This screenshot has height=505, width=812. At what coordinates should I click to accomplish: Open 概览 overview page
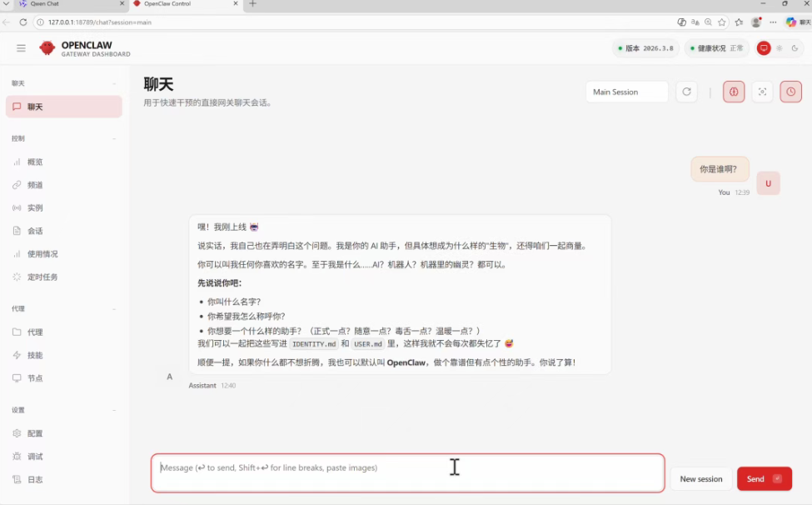point(63,162)
